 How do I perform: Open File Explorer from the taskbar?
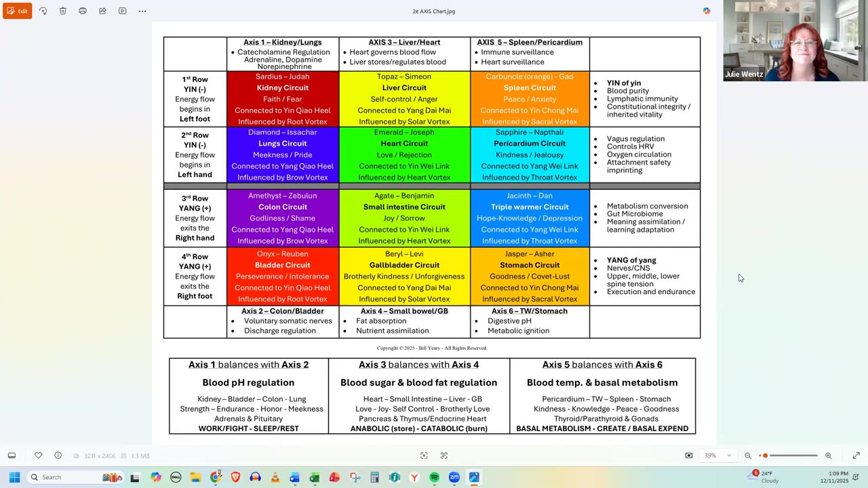[x=195, y=477]
